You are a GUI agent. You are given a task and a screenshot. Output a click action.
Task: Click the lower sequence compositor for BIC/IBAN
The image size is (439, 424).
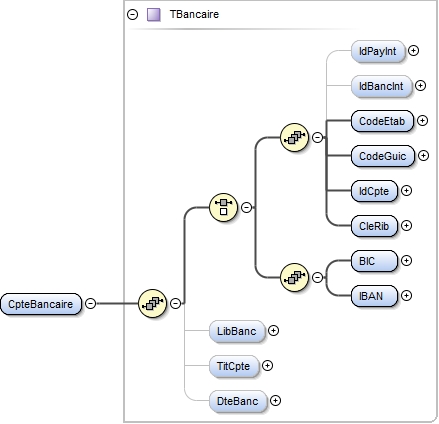295,277
